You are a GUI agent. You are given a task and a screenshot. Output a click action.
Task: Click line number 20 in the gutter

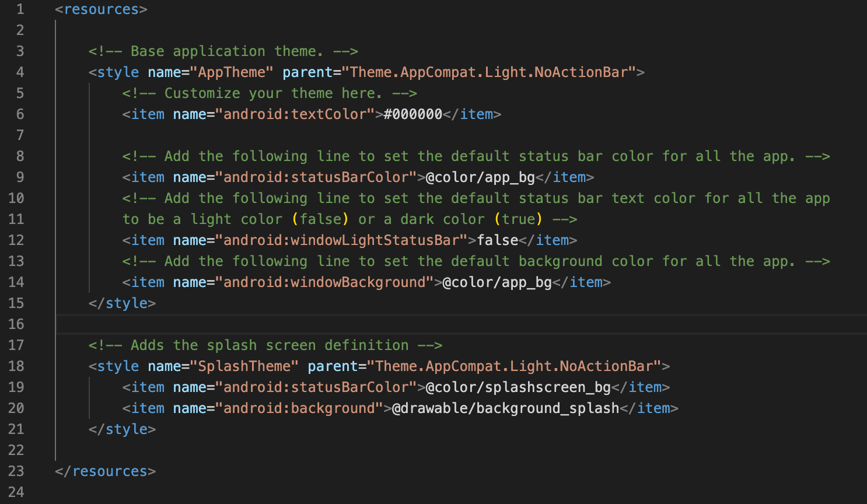tap(16, 408)
